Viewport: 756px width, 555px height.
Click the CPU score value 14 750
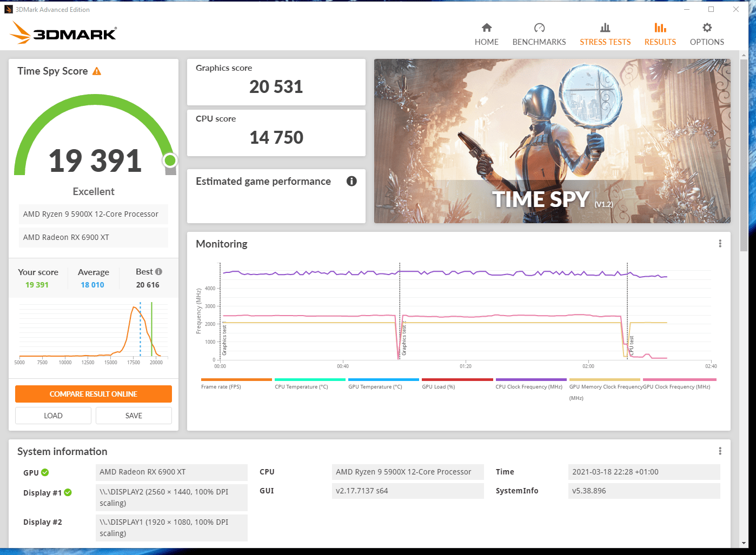coord(276,137)
